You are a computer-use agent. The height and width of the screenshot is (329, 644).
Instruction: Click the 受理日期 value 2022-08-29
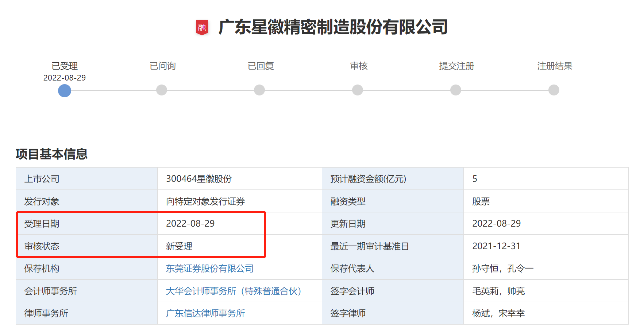coord(190,224)
